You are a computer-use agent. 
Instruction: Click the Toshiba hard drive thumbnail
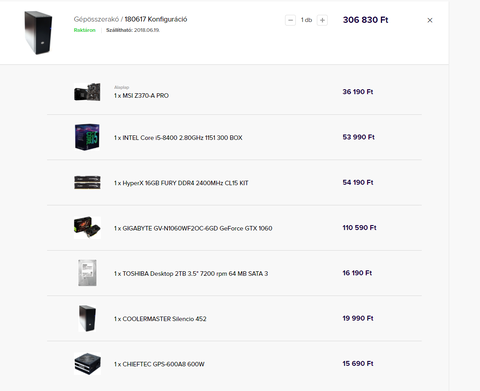(x=87, y=273)
